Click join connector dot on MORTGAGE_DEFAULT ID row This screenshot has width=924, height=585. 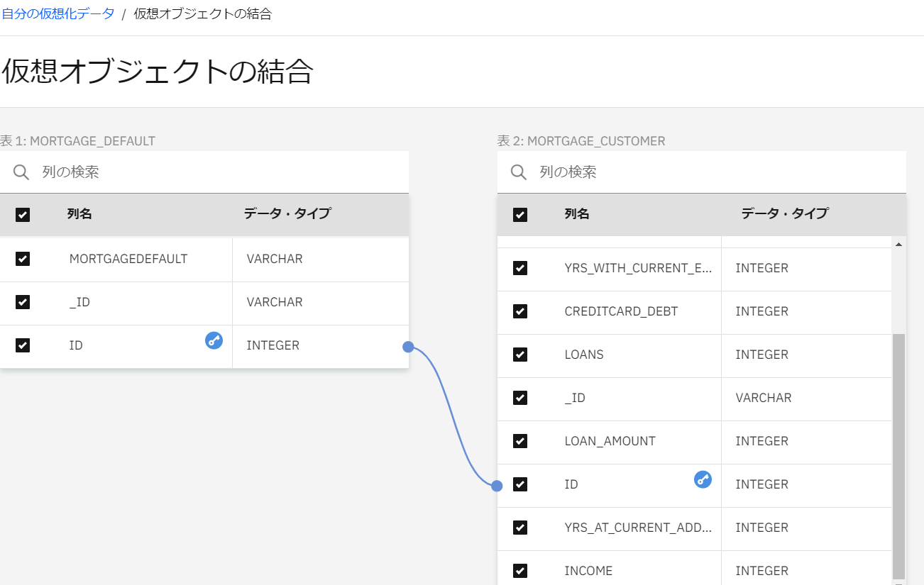coord(408,347)
